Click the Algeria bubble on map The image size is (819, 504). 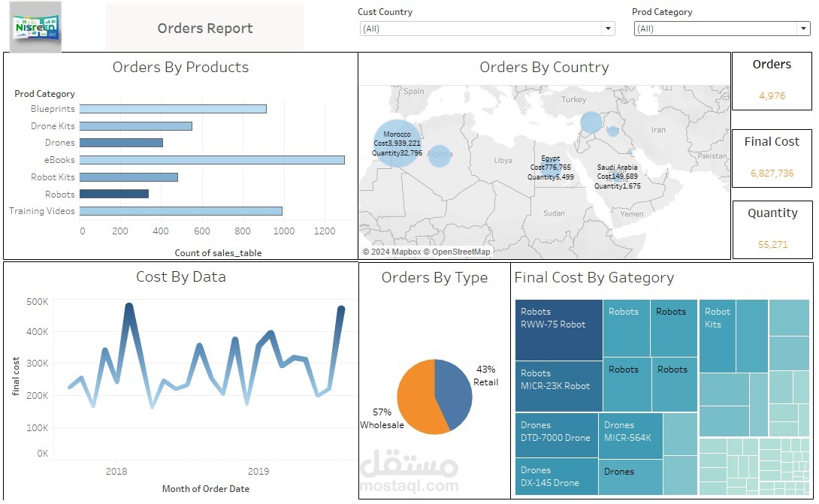[440, 155]
